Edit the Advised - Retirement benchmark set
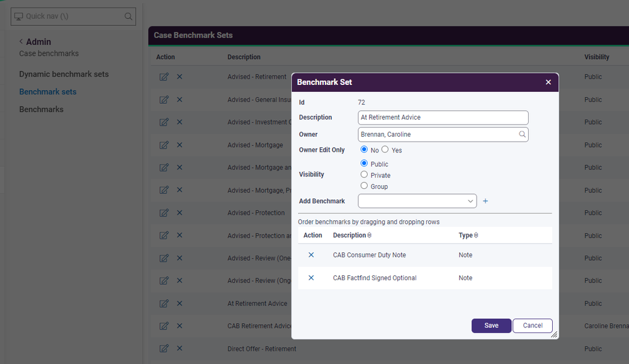 point(164,77)
